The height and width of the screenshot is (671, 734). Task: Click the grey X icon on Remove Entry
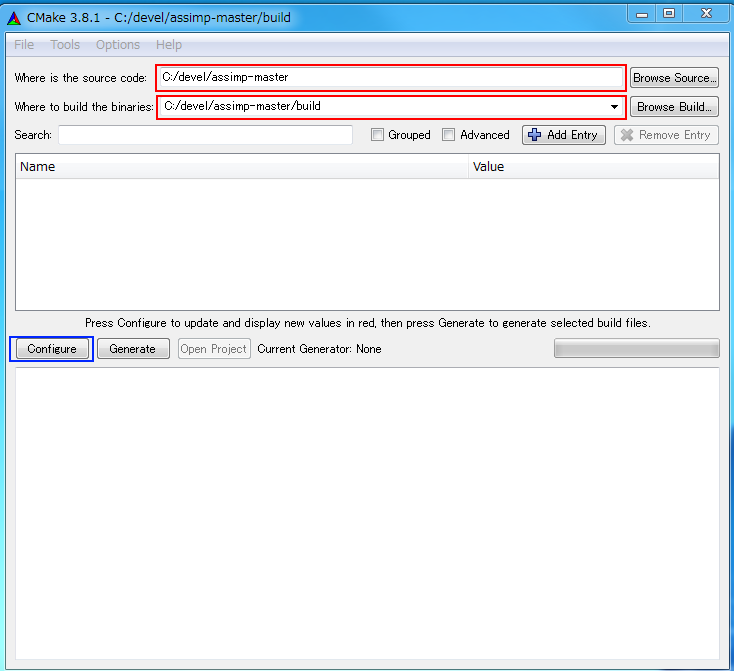click(x=627, y=135)
